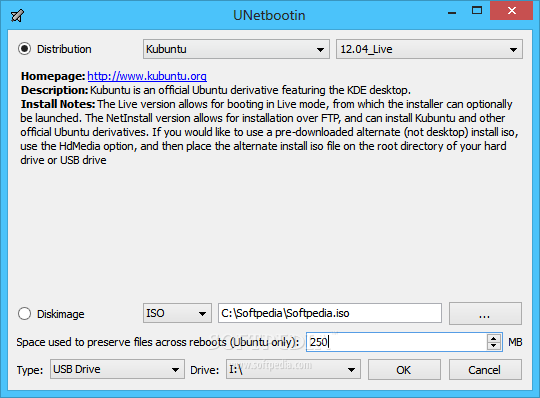540x398 pixels.
Task: Click the 'Drive:' label
Action: (205, 370)
